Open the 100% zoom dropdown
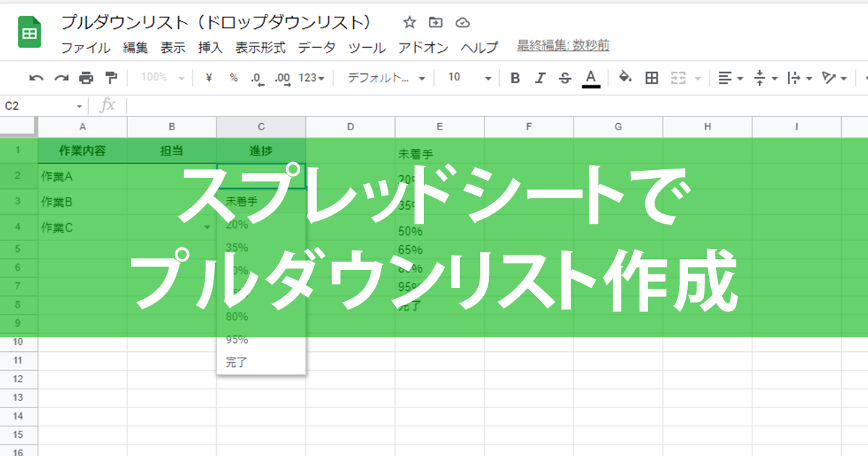This screenshot has width=868, height=456. coord(163,77)
